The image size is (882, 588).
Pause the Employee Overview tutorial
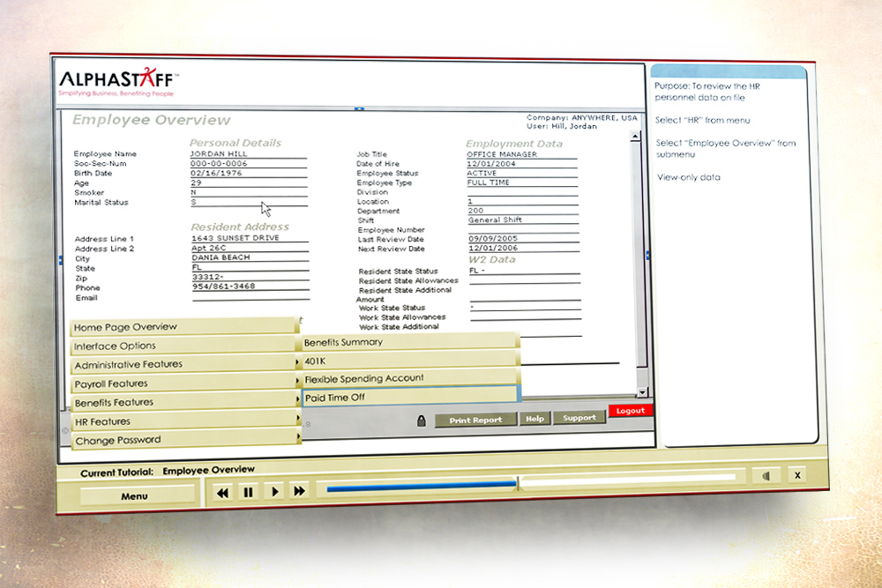tap(249, 492)
